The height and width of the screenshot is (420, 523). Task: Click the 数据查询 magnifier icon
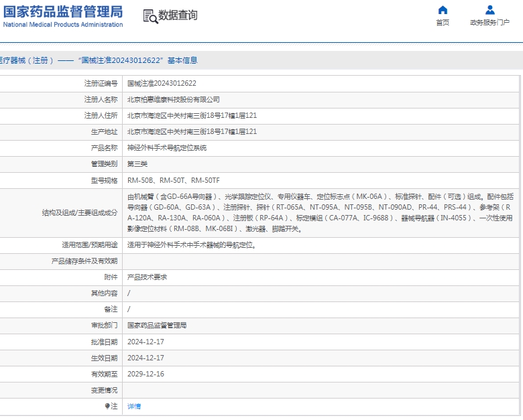(150, 16)
